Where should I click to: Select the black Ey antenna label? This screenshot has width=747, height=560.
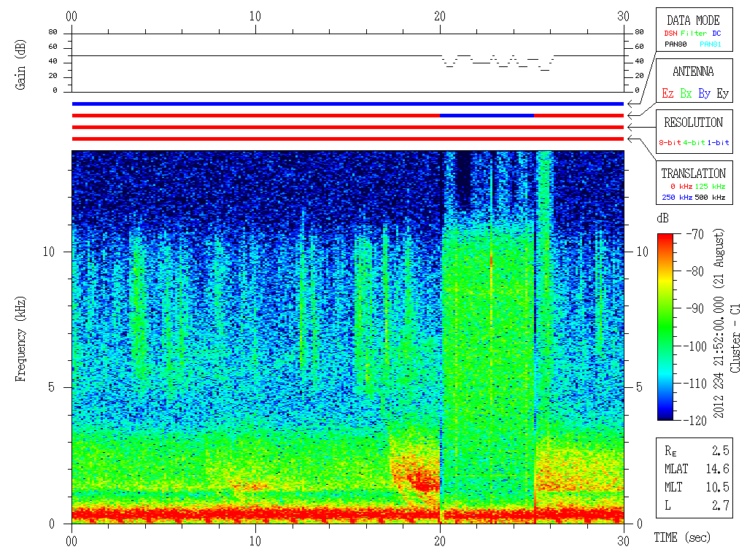tap(723, 93)
